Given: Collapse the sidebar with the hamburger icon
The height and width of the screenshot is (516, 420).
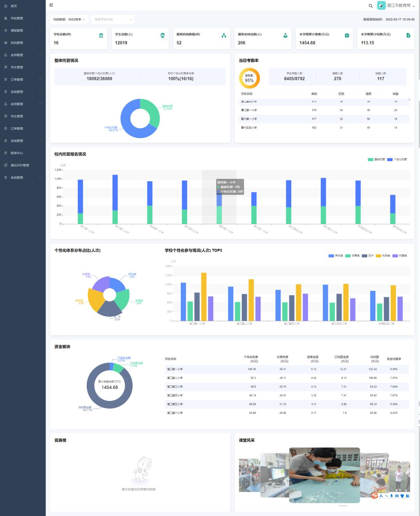Looking at the screenshot, I should 51,5.
